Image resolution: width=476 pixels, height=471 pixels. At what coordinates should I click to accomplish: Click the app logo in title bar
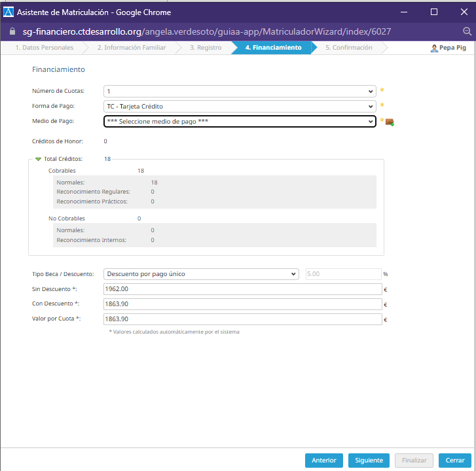pyautogui.click(x=9, y=11)
